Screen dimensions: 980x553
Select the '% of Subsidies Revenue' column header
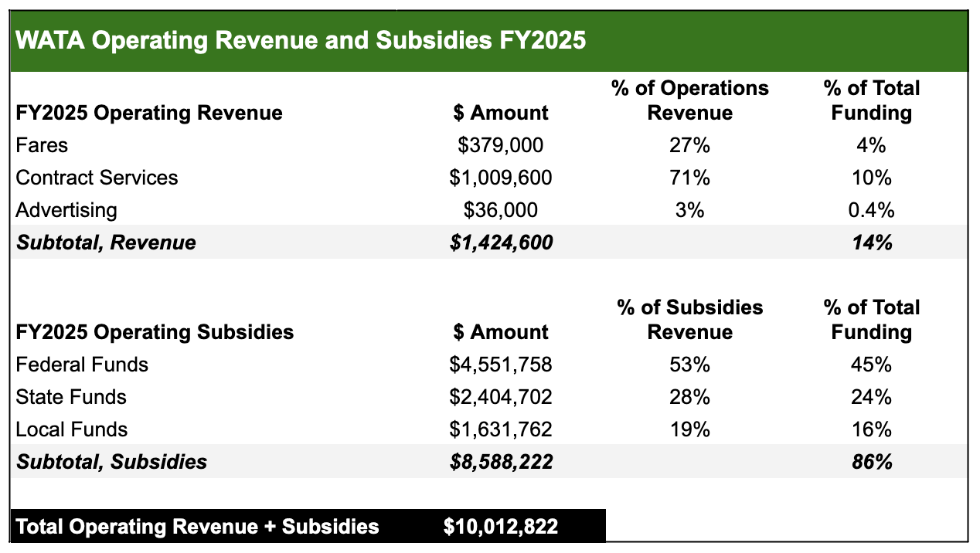(x=689, y=320)
